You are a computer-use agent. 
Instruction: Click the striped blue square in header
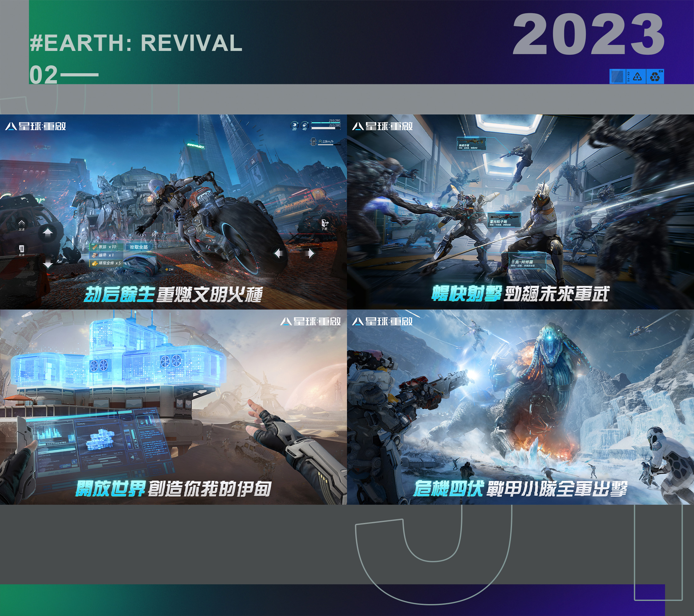[x=617, y=76]
